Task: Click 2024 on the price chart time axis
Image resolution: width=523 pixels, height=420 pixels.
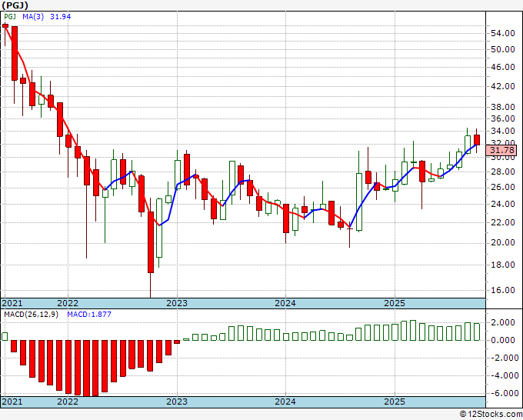Action: click(x=285, y=303)
